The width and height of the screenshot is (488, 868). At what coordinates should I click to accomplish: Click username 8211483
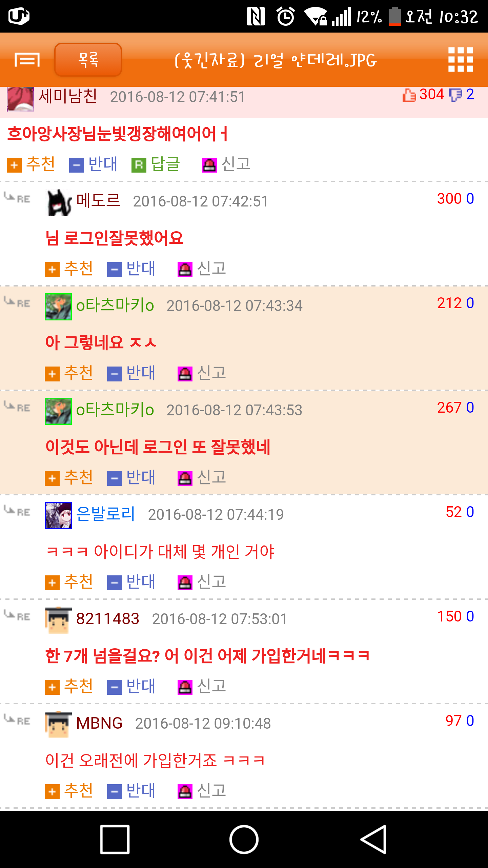point(108,619)
